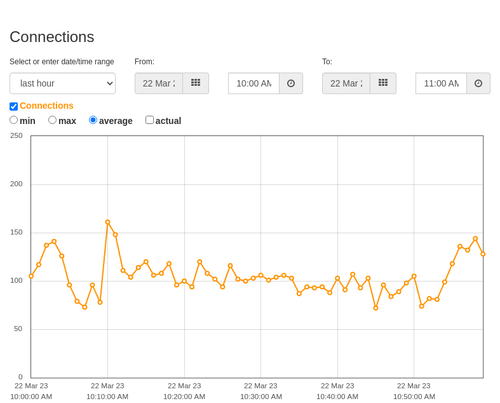Screen dimensions: 500x403
Task: Open the 'last hour' range dropdown
Action: click(63, 83)
